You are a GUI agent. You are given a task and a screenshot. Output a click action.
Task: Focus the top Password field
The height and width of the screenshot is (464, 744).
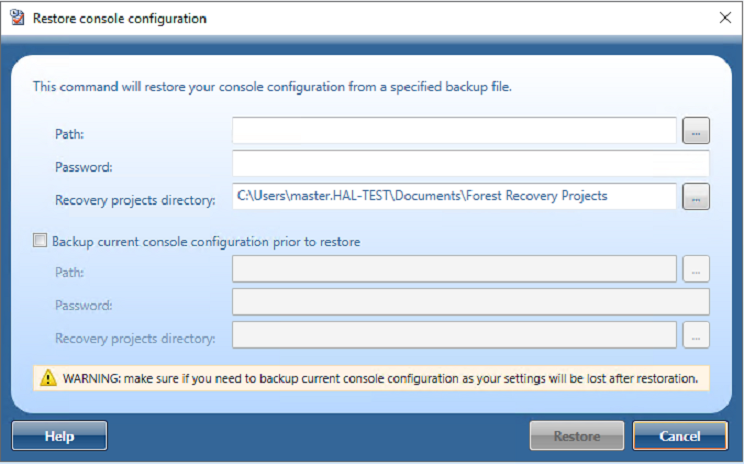pos(470,164)
